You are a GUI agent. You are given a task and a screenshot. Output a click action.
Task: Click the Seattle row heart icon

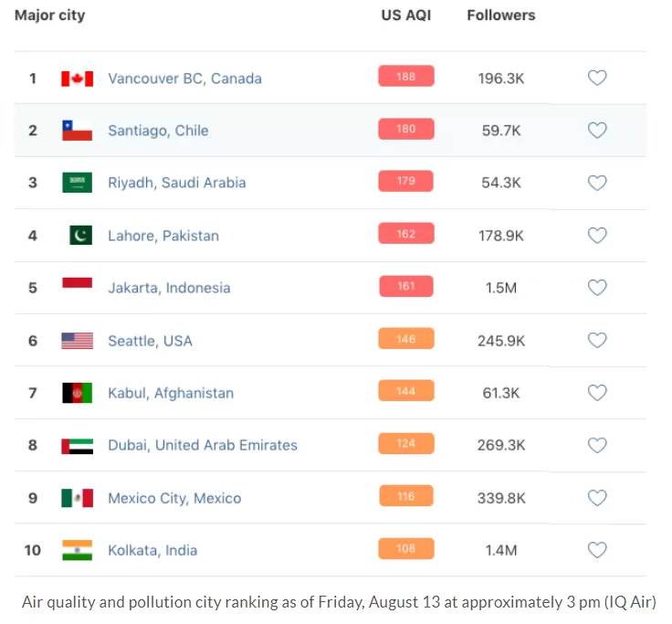597,341
